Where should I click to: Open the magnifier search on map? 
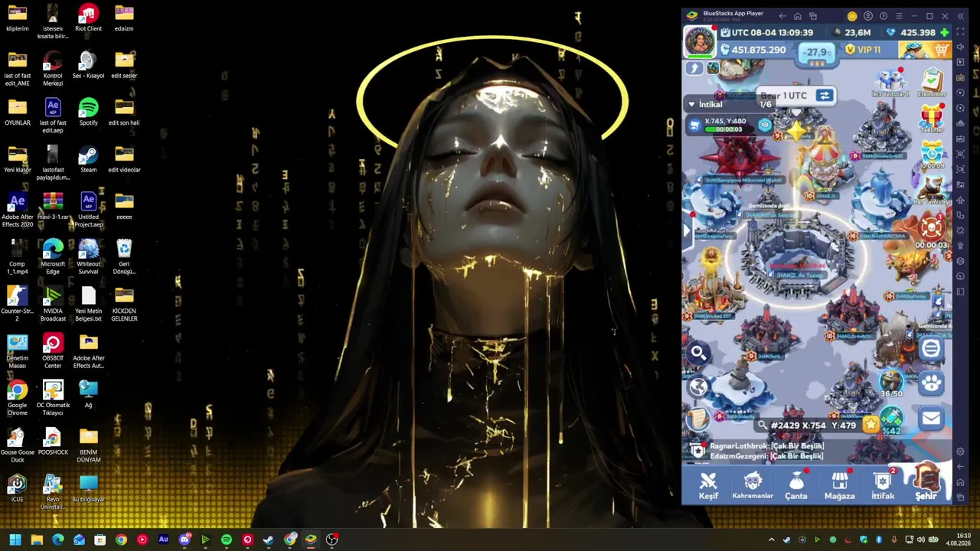pyautogui.click(x=698, y=353)
